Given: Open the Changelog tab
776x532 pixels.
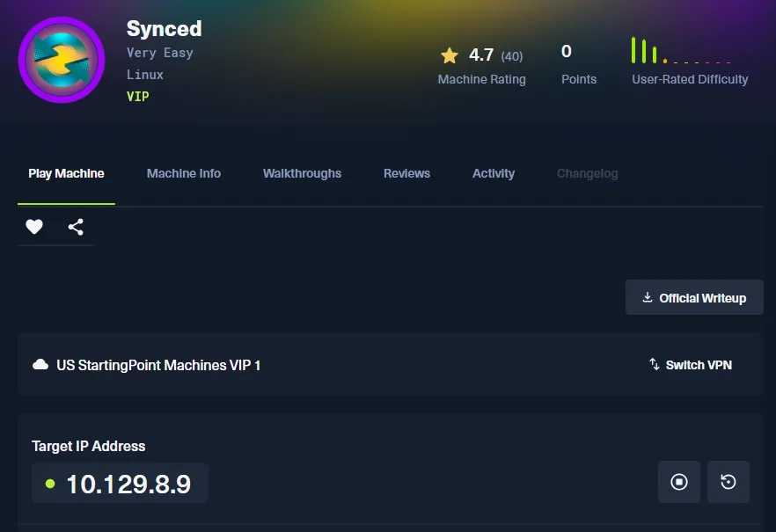Looking at the screenshot, I should coord(588,173).
